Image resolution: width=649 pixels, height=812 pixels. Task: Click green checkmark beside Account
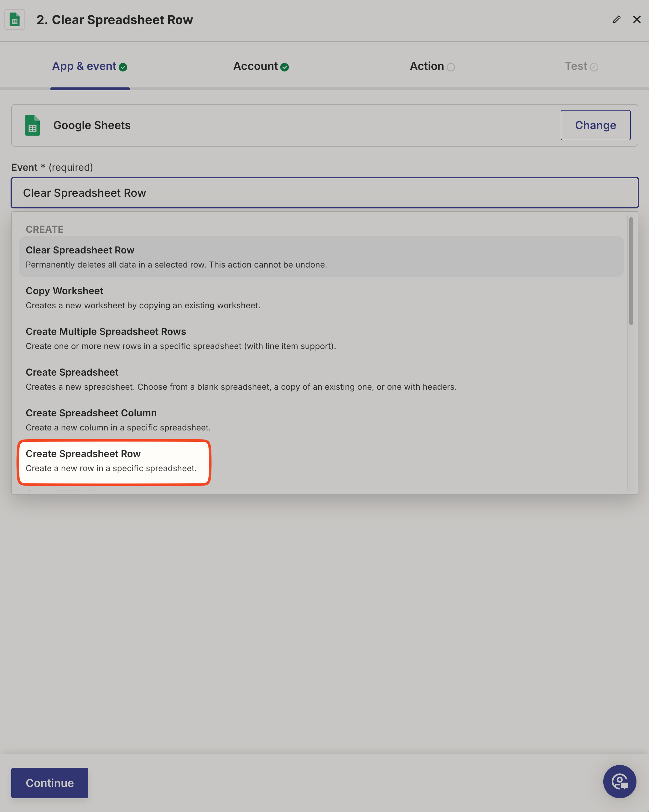coord(285,67)
